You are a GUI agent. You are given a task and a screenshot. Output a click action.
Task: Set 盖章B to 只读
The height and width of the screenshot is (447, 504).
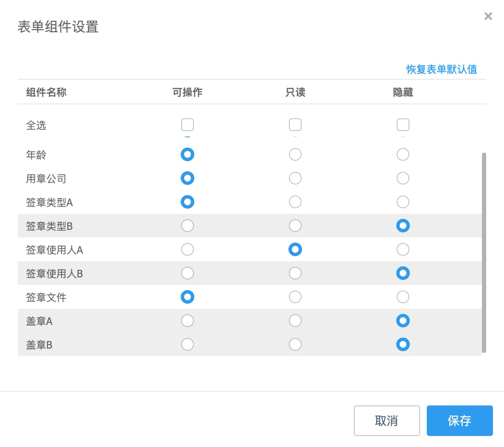[295, 344]
